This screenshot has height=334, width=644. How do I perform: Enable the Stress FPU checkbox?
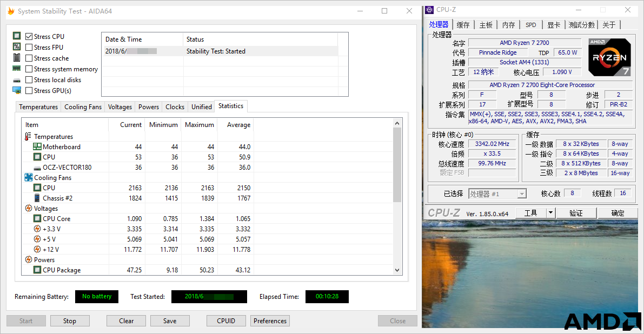coord(29,47)
